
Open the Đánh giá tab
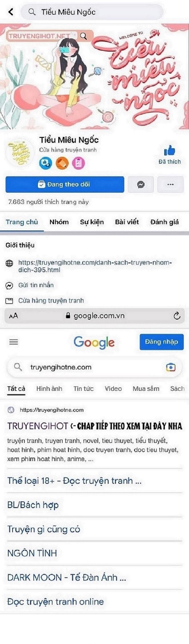(x=165, y=222)
